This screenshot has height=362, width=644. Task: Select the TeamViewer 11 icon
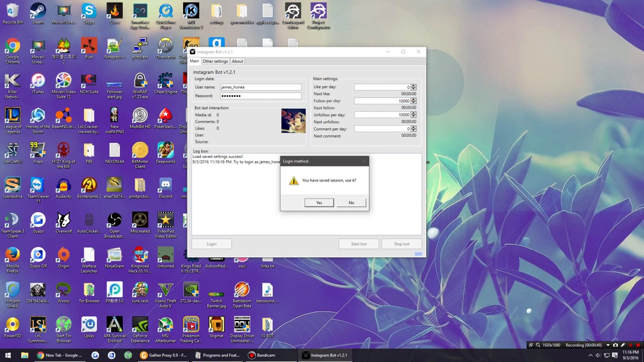coord(38,190)
